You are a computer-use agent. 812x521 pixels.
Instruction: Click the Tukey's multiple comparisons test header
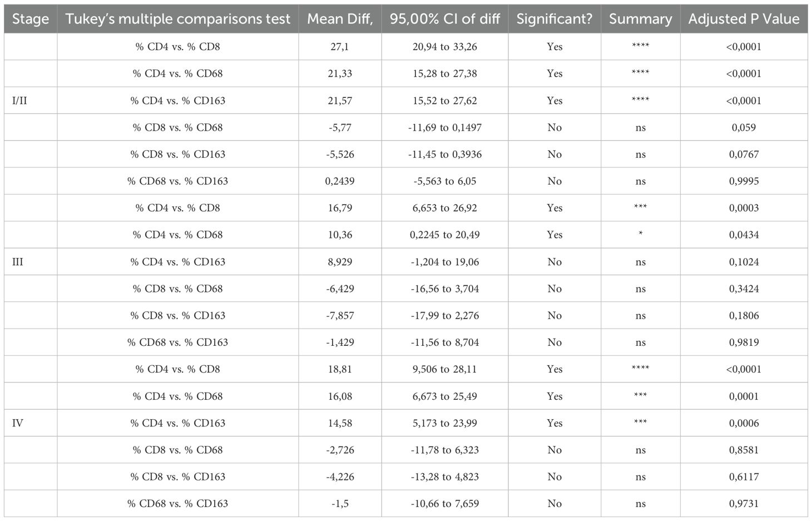tap(178, 19)
